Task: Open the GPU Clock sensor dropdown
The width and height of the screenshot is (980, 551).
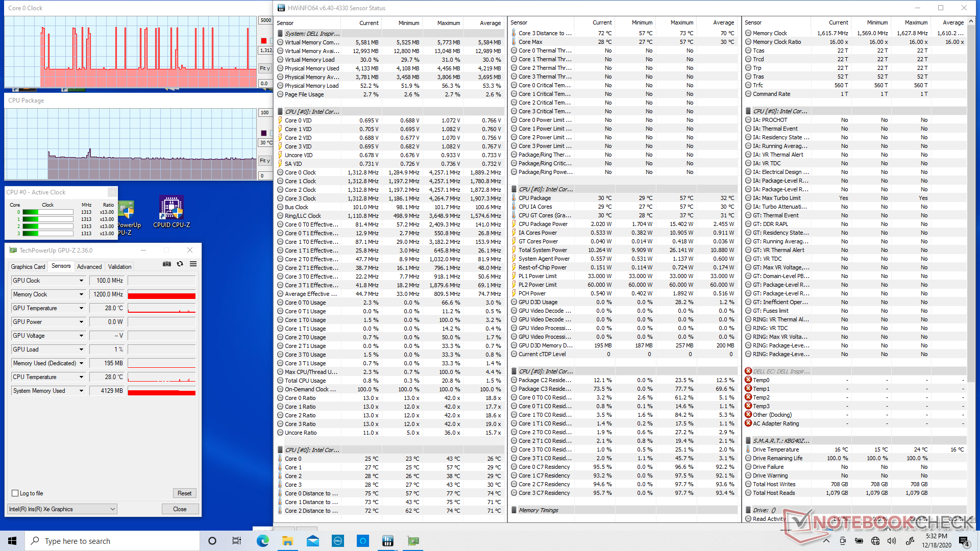Action: 81,281
